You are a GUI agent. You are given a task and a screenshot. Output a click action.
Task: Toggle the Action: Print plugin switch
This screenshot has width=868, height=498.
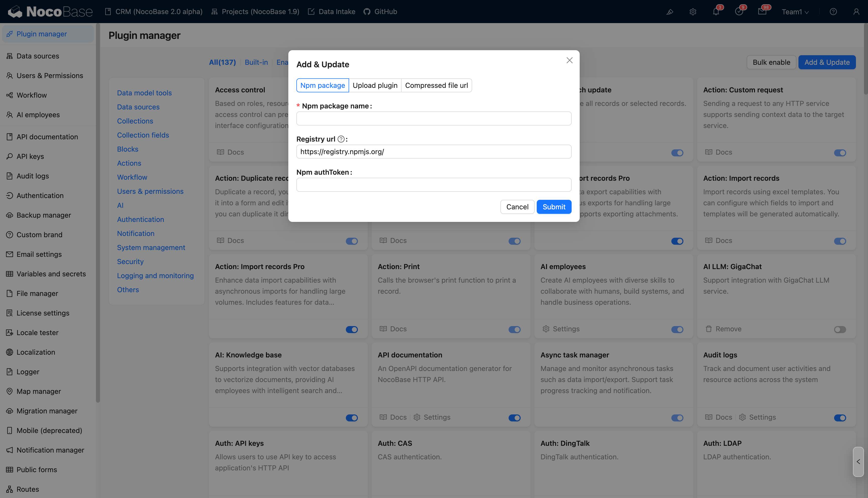[x=514, y=329]
